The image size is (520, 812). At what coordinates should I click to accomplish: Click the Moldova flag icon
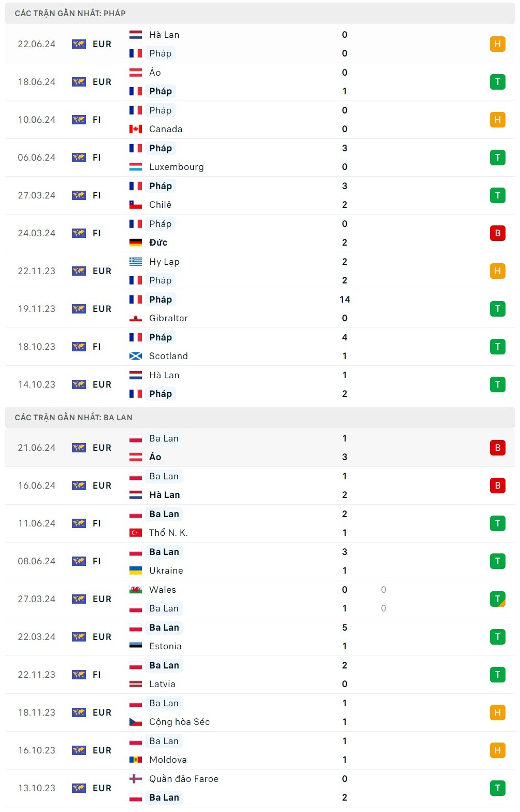point(136,760)
